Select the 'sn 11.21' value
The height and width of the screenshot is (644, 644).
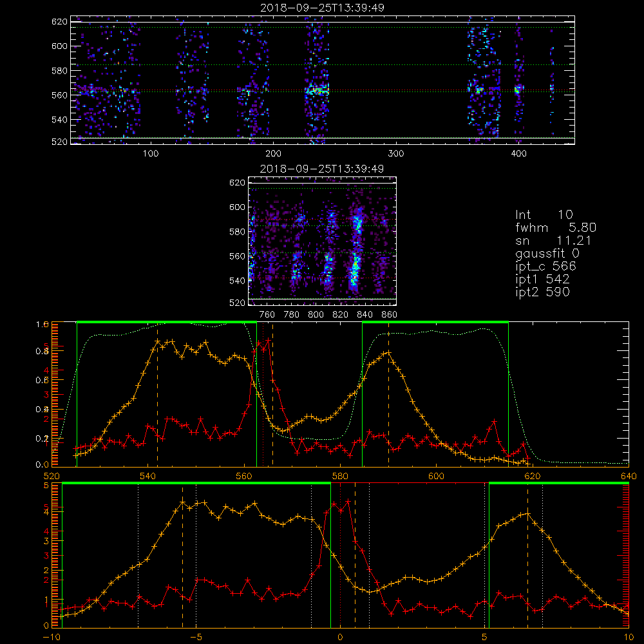[553, 240]
